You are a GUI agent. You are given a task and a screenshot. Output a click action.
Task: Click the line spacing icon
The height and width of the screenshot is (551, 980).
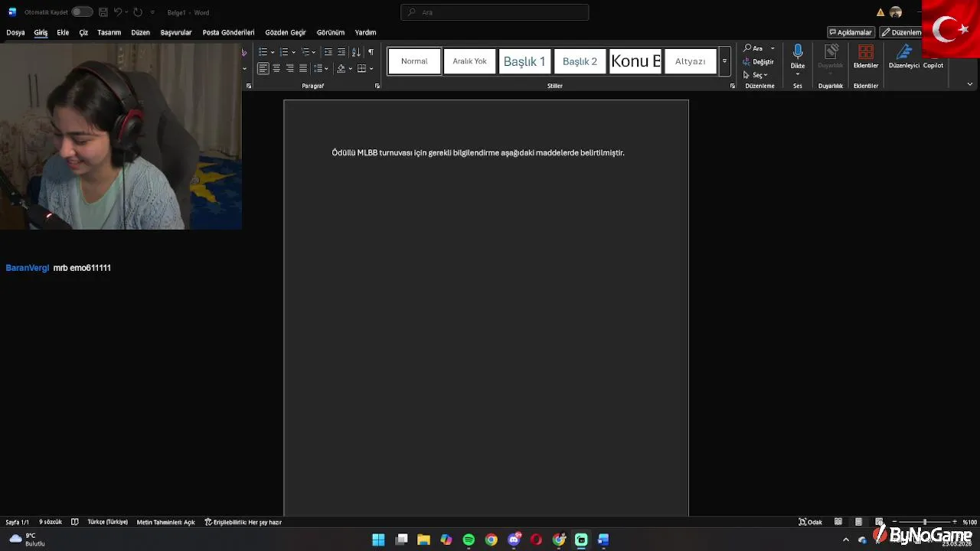pyautogui.click(x=318, y=68)
